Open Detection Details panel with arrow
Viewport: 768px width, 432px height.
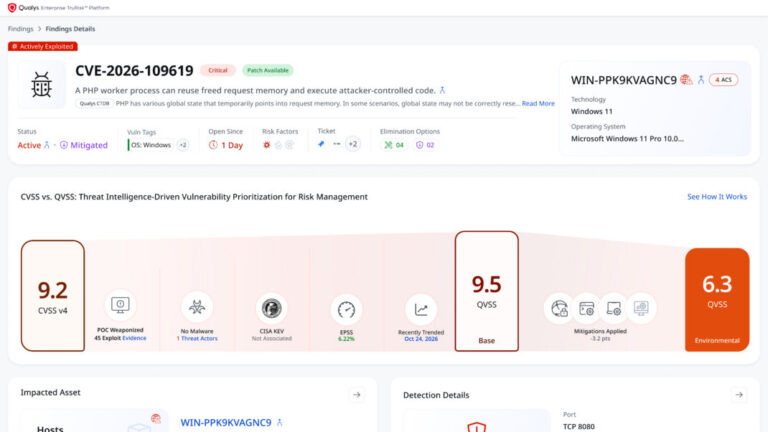pyautogui.click(x=739, y=394)
